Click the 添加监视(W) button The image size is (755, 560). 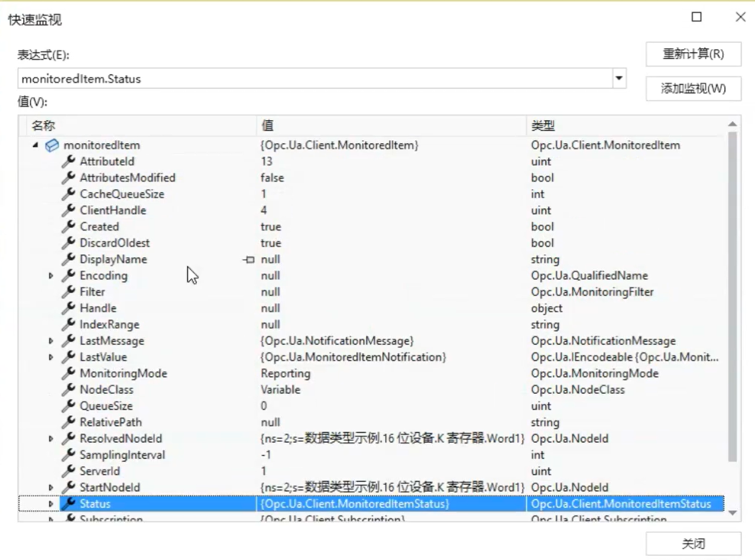[x=693, y=89]
